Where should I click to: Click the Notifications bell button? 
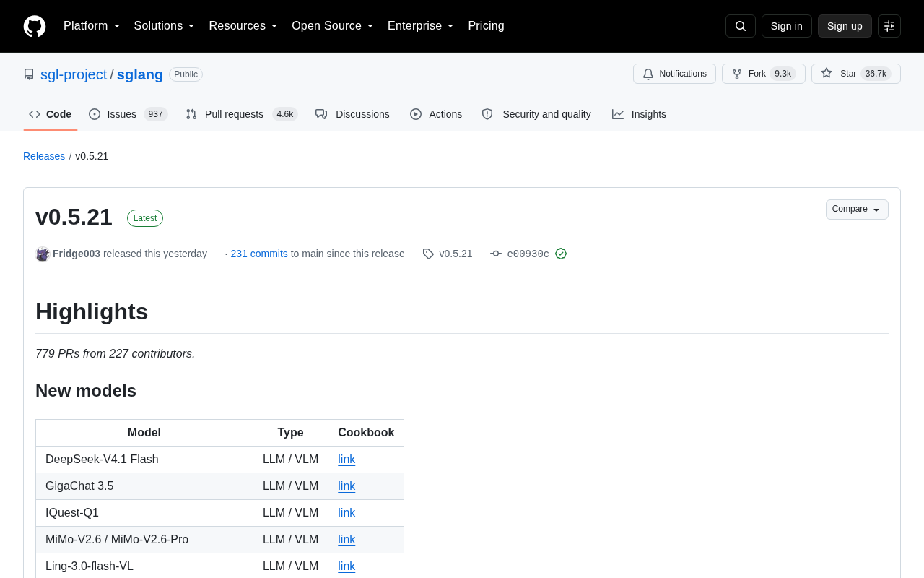pyautogui.click(x=674, y=74)
